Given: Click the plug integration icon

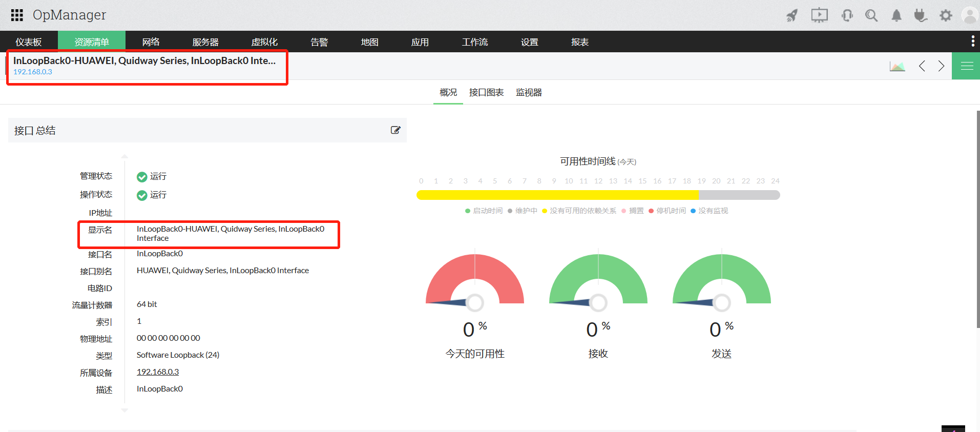Looking at the screenshot, I should click(x=921, y=15).
